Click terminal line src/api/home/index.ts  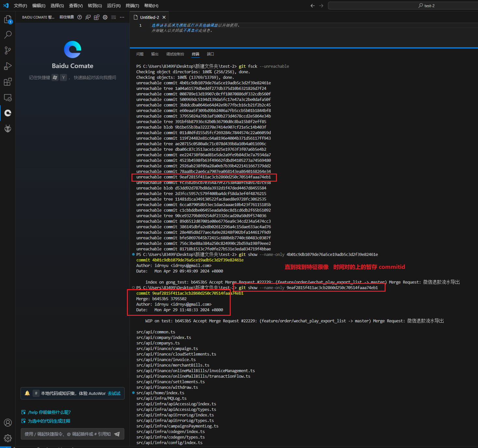(x=160, y=393)
